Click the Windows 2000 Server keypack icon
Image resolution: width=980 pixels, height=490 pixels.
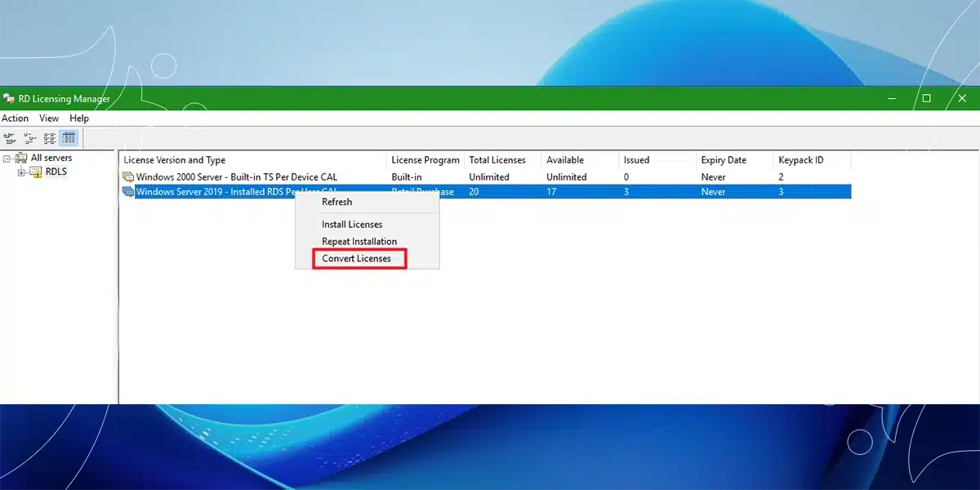(128, 177)
